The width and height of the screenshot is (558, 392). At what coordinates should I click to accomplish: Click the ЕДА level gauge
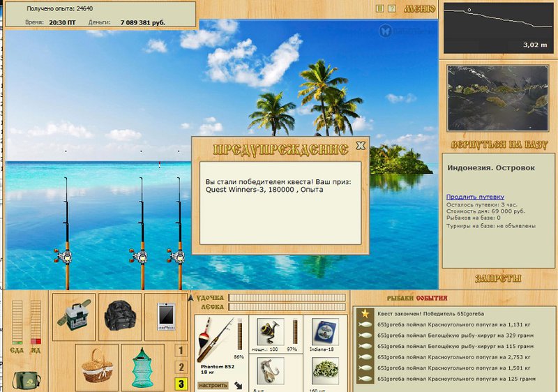[17, 322]
